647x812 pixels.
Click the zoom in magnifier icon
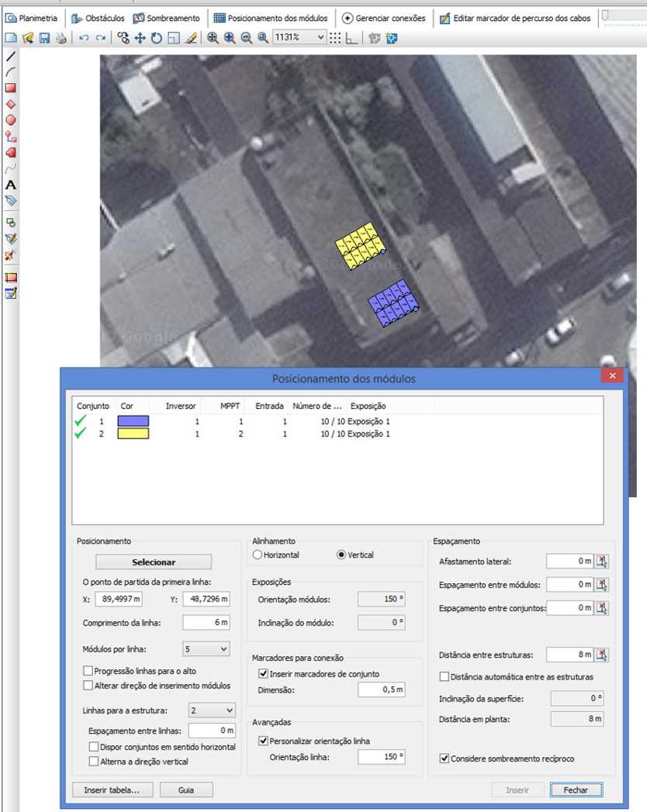click(x=230, y=38)
